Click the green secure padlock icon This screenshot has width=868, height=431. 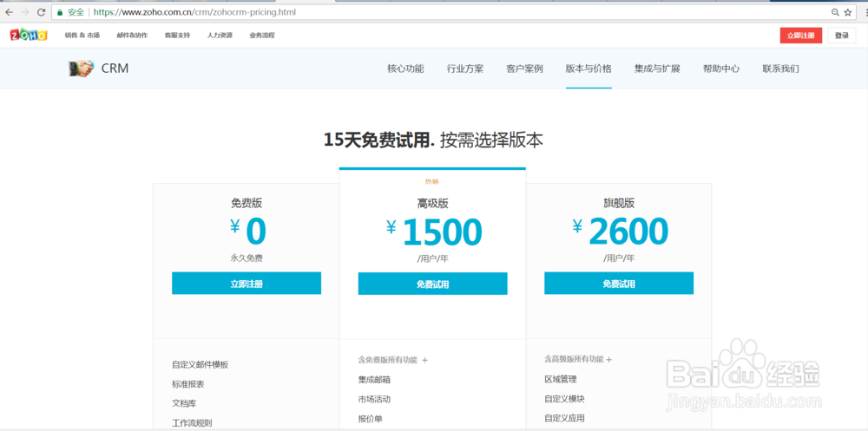(61, 11)
